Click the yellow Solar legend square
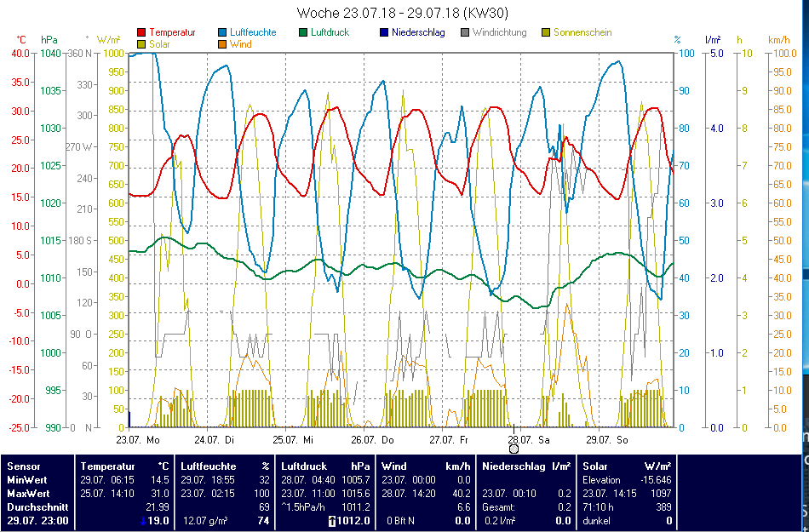Screen dimensions: 809x532 [x=141, y=44]
